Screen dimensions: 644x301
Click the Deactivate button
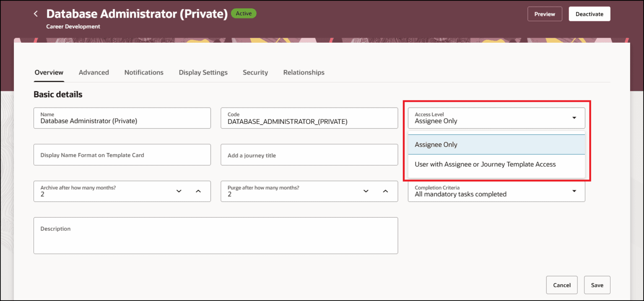[x=589, y=13]
